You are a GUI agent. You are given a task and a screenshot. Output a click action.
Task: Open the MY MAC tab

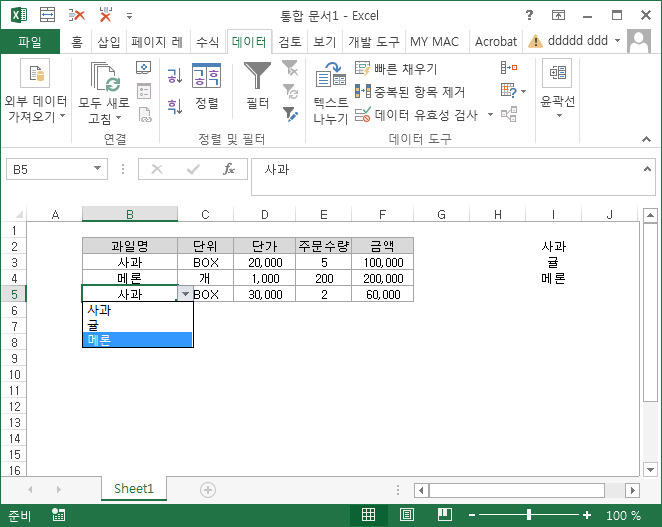(434, 41)
